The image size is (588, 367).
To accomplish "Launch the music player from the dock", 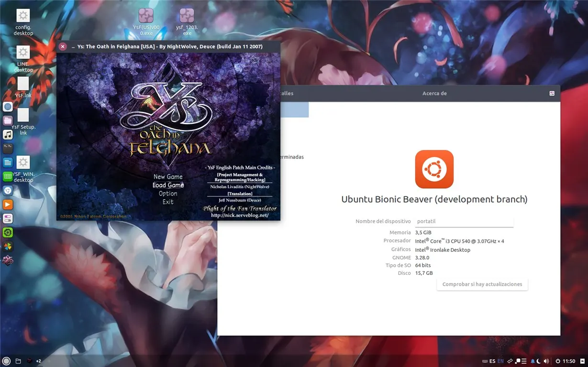I will pyautogui.click(x=7, y=134).
